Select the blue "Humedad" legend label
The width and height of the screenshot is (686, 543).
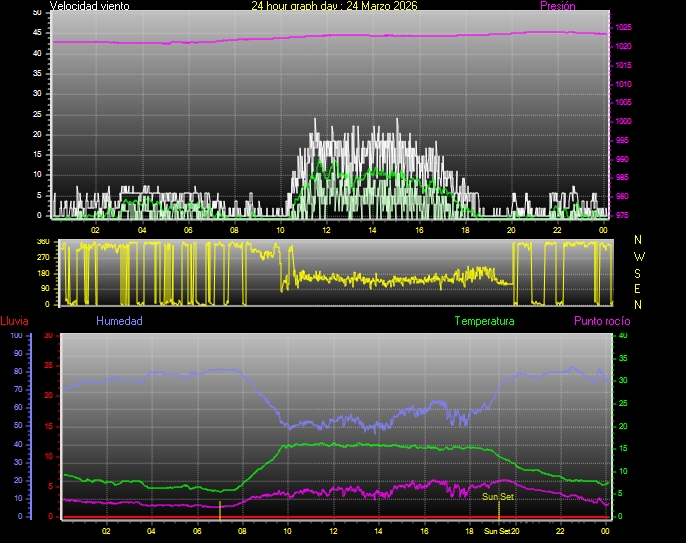click(119, 321)
